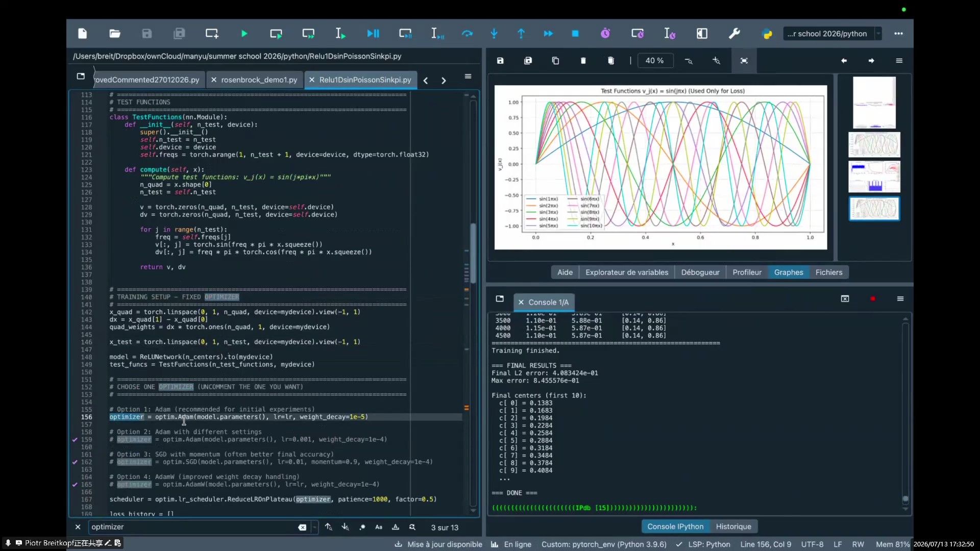Run selection or current line
This screenshot has height=551, width=980.
coord(340,34)
